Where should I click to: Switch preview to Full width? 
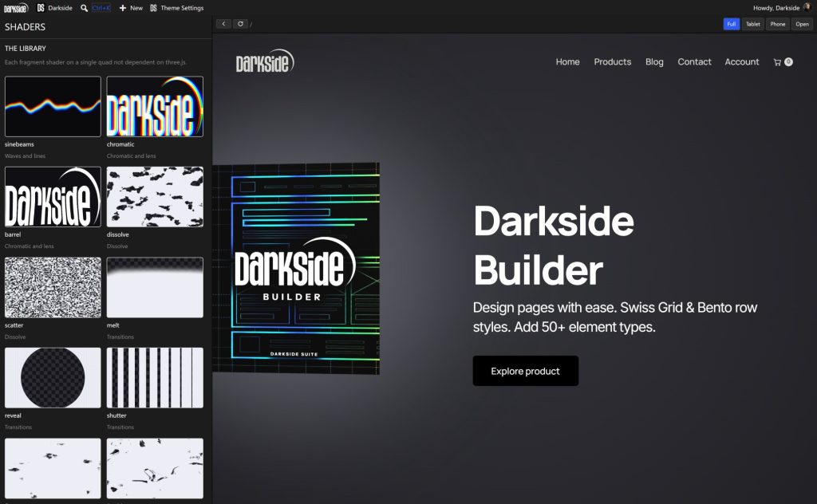click(x=732, y=24)
